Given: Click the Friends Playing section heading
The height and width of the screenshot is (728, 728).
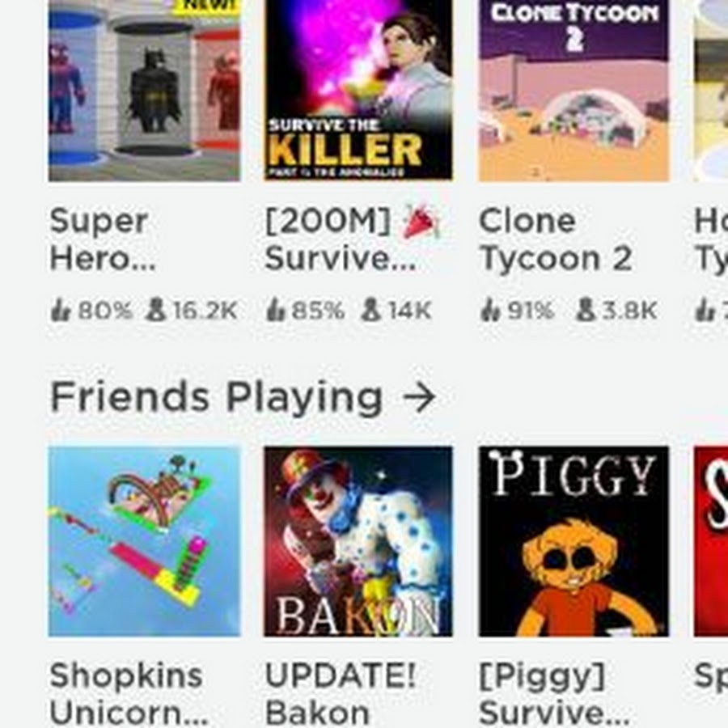Looking at the screenshot, I should (216, 398).
